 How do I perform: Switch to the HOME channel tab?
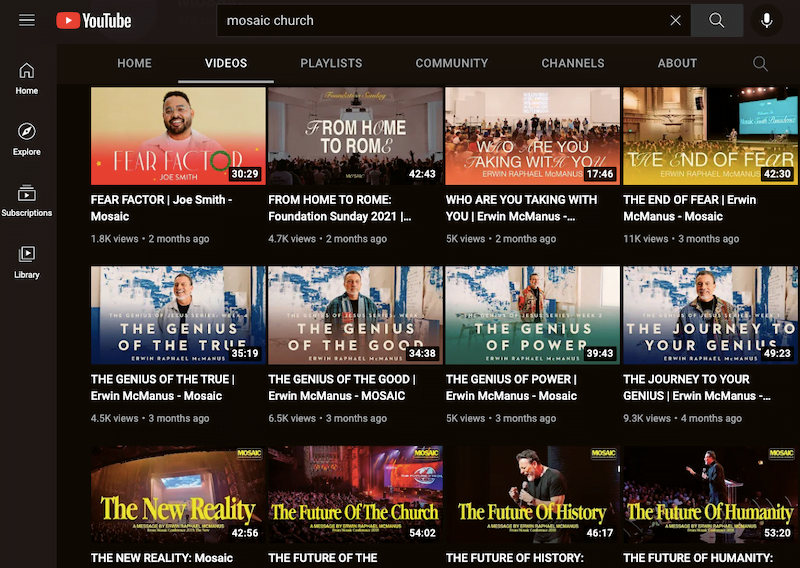[x=135, y=63]
